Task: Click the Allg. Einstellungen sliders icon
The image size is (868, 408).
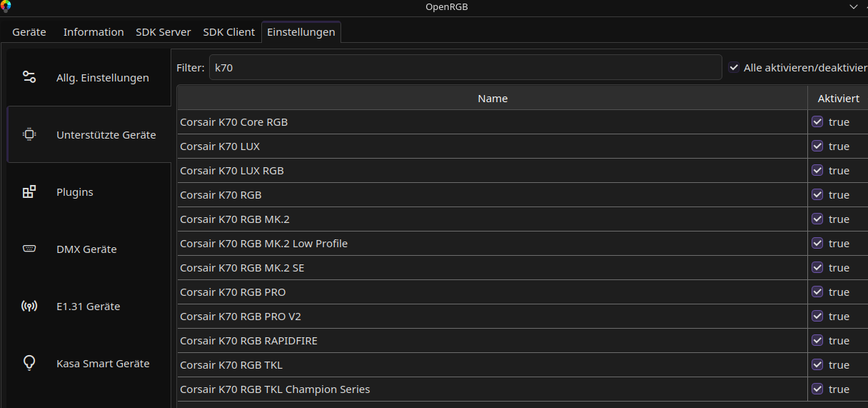Action: [29, 77]
